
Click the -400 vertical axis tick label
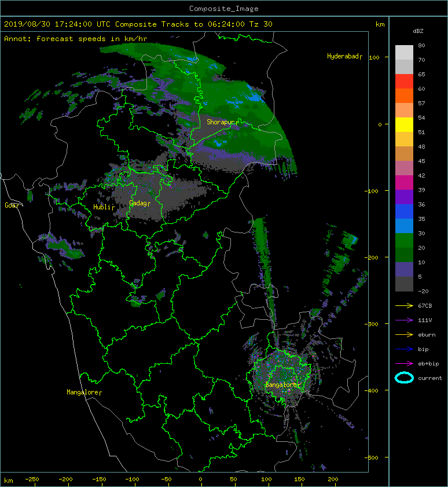[371, 390]
